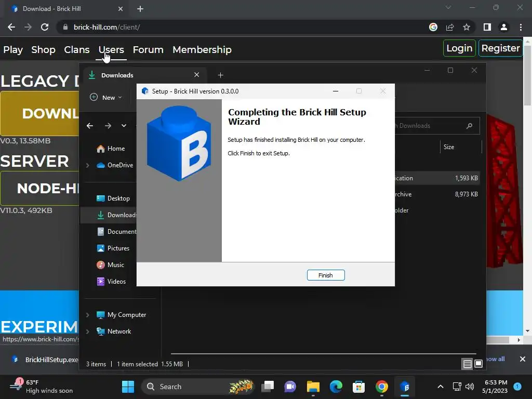
Task: Open BrickHillSetup.exe in Chrome downloads bar
Action: [x=44, y=360]
